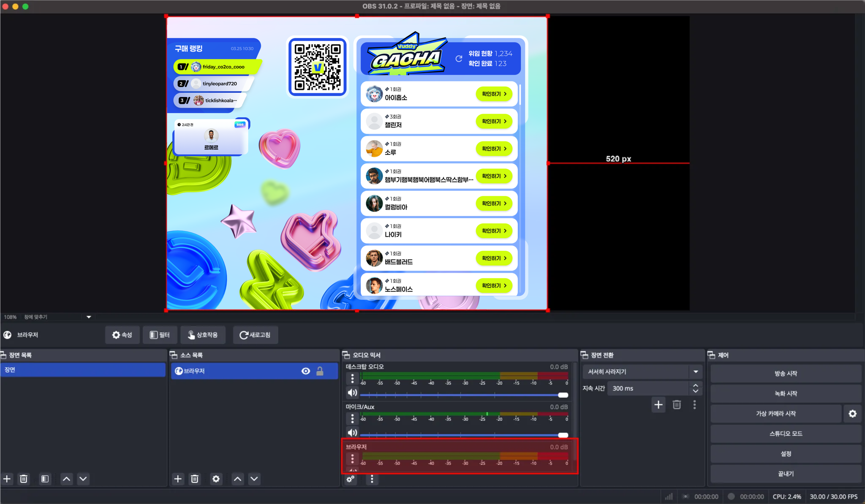The image size is (865, 504).
Task: Select 장면 in the scene list
Action: 83,370
